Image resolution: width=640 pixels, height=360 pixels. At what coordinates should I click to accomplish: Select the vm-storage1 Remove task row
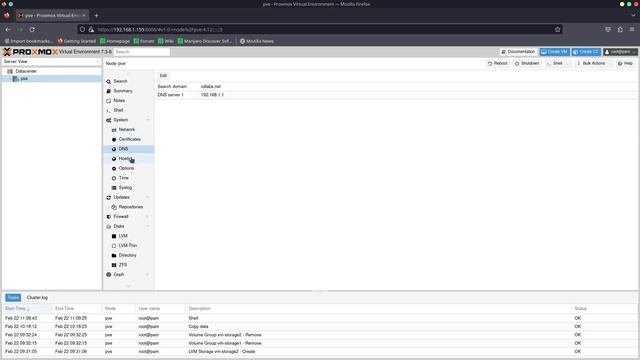click(x=320, y=343)
